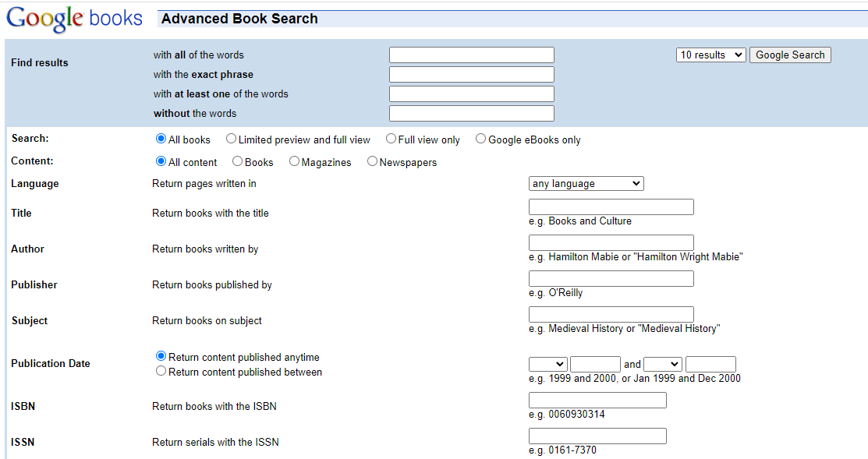The image size is (868, 459).
Task: Click the 'Publication Date' label
Action: pyautogui.click(x=51, y=363)
